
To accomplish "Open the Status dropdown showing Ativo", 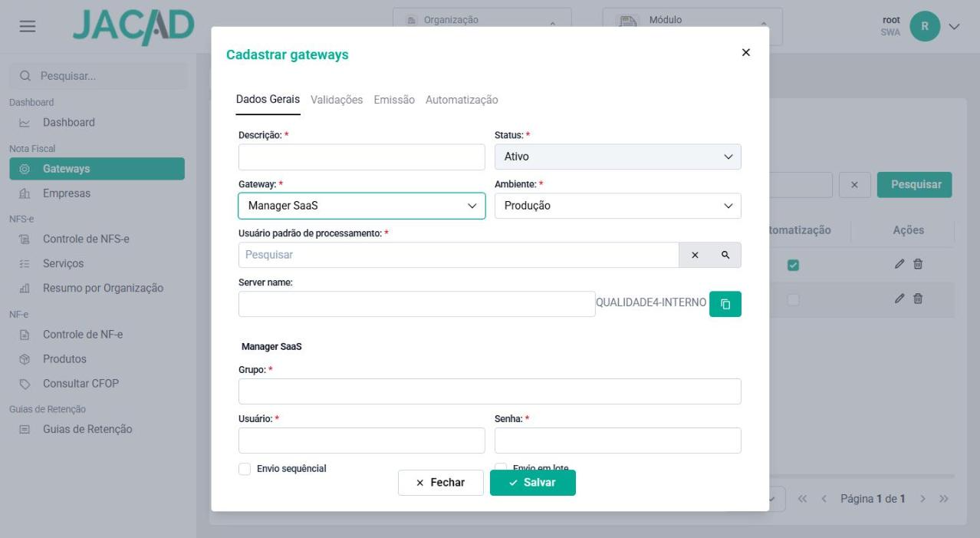I will (618, 157).
